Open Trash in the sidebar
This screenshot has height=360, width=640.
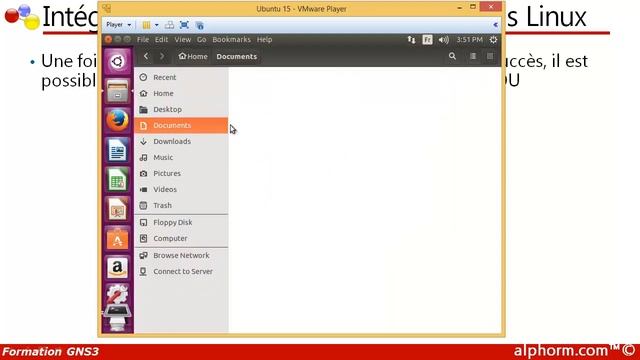(181, 205)
